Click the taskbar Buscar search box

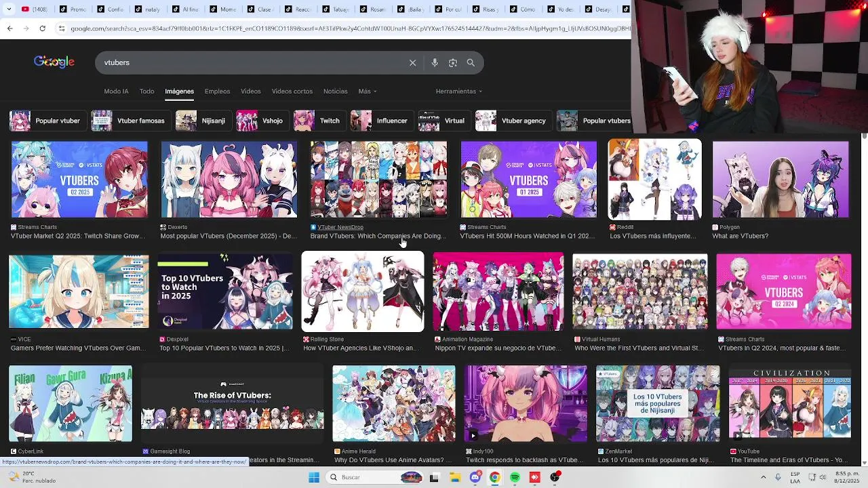click(373, 477)
